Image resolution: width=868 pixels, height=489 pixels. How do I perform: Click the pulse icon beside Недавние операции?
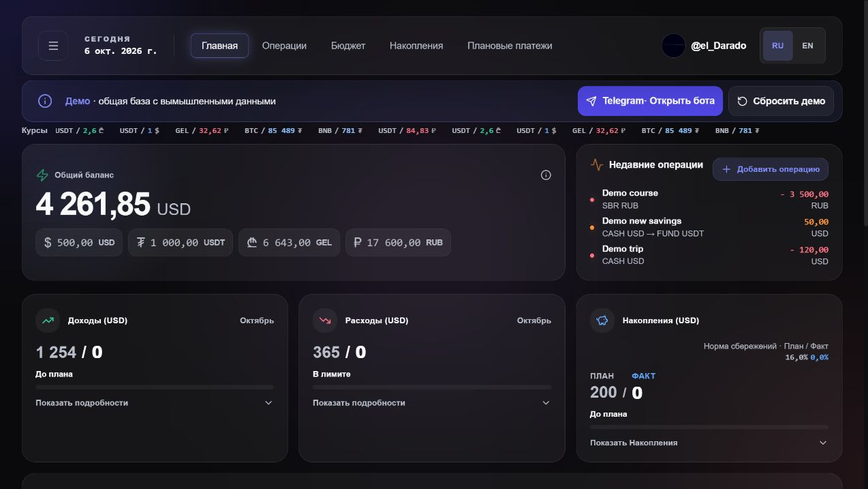[x=597, y=164]
